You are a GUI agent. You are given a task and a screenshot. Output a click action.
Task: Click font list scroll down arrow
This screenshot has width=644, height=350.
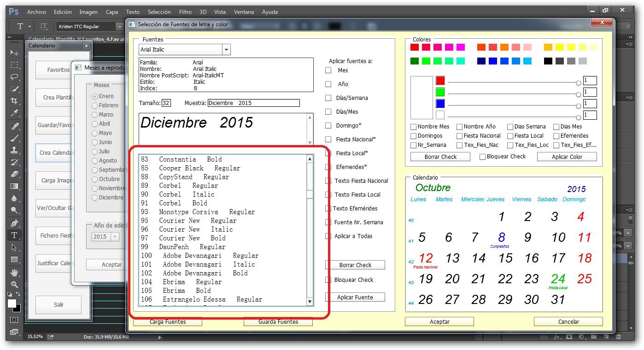pos(310,302)
